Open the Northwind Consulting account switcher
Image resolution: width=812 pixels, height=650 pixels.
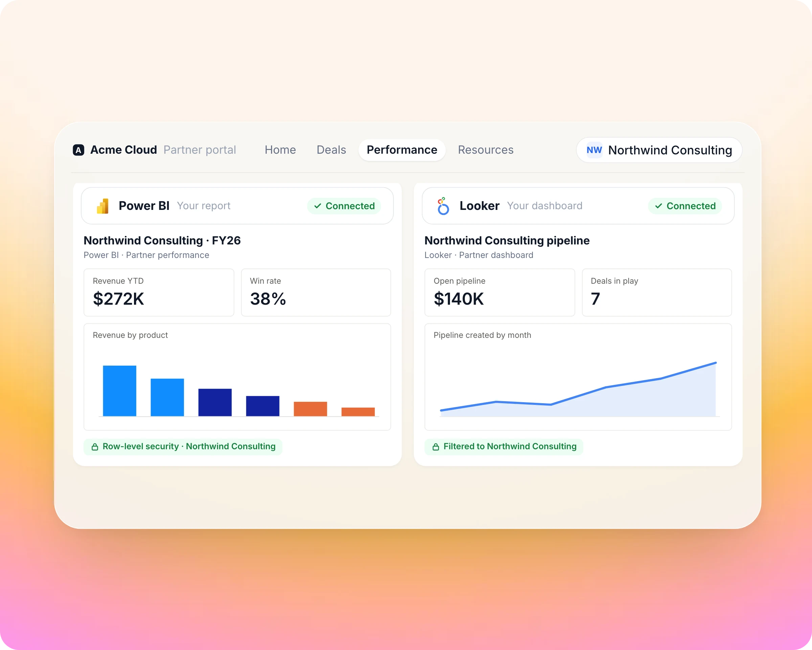click(659, 150)
